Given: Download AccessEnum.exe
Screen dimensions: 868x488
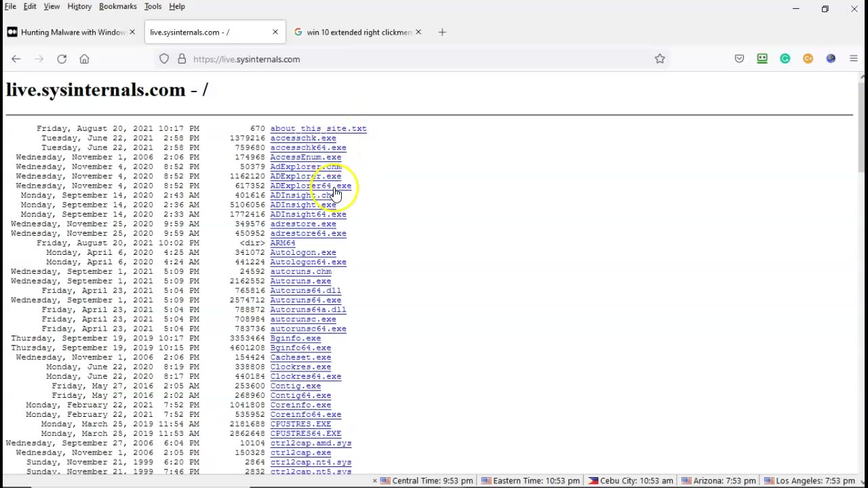Looking at the screenshot, I should (x=305, y=157).
